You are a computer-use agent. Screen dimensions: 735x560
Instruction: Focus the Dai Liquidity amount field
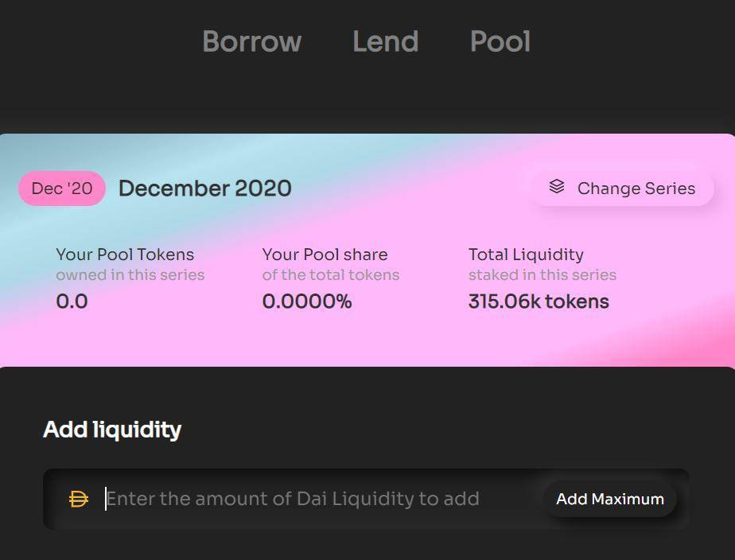point(318,499)
